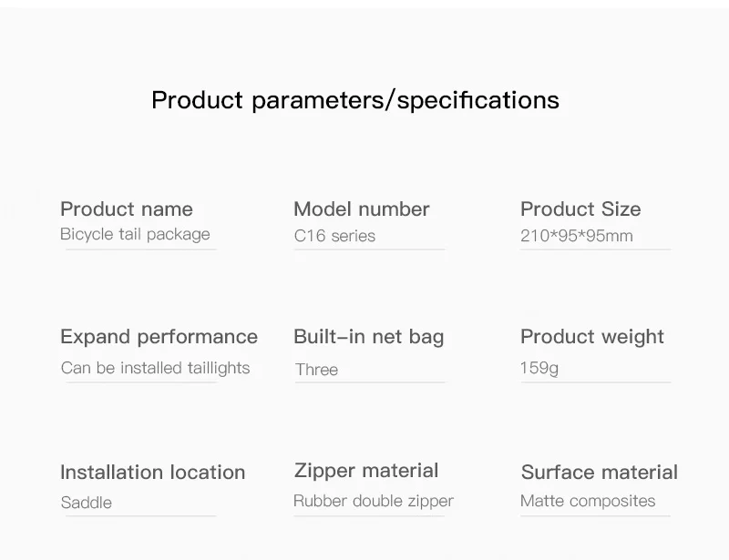The width and height of the screenshot is (729, 560).
Task: Click the "Surface material" label
Action: (600, 473)
